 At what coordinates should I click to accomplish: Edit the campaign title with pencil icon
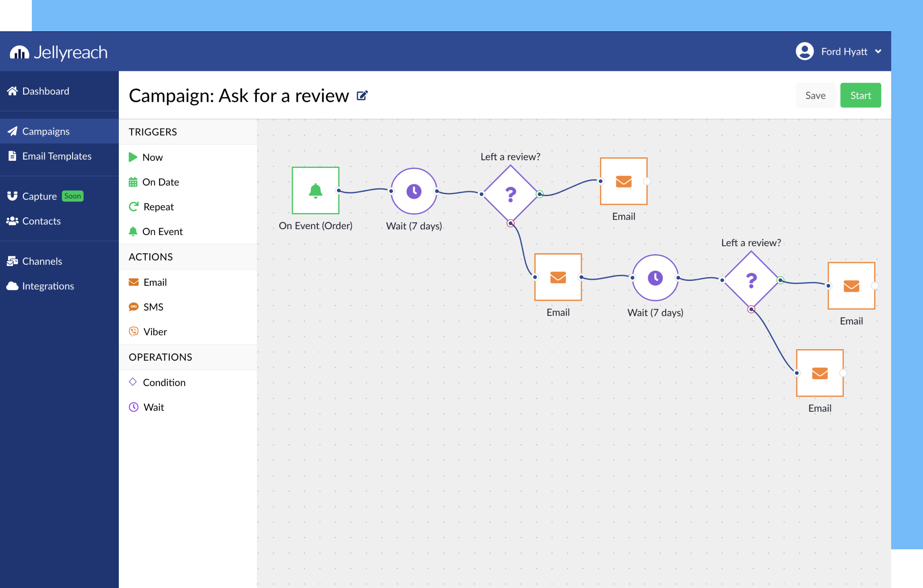point(362,95)
